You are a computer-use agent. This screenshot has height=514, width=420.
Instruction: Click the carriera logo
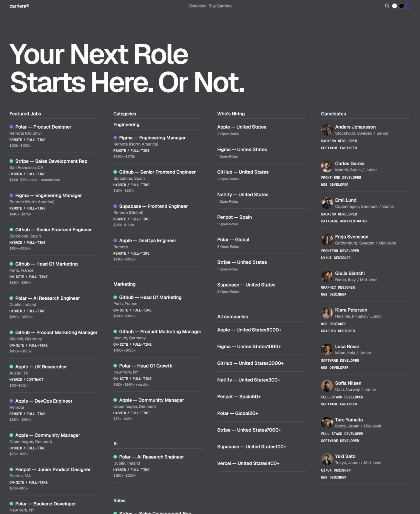click(19, 6)
